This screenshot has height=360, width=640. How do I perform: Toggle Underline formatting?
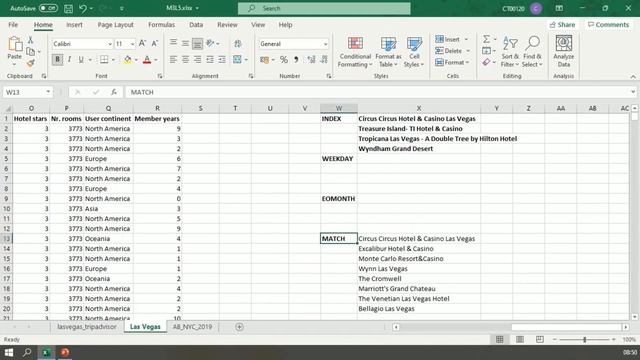pyautogui.click(x=81, y=60)
